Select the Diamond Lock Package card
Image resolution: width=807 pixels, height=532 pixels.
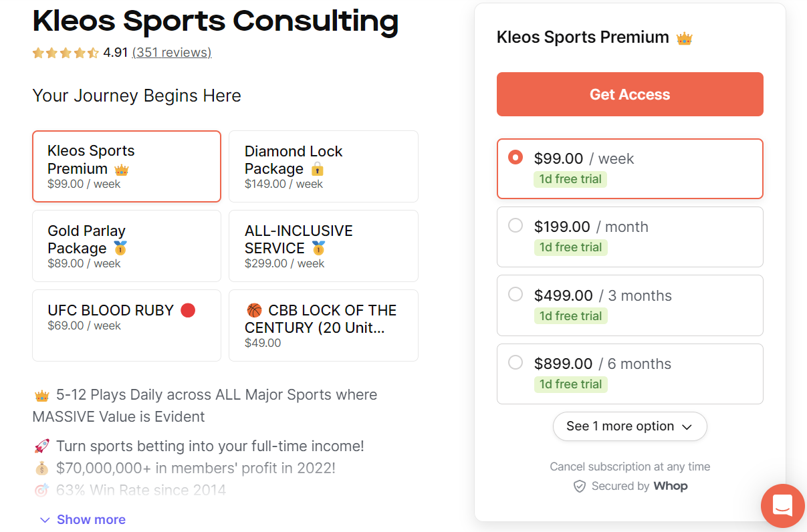point(323,166)
